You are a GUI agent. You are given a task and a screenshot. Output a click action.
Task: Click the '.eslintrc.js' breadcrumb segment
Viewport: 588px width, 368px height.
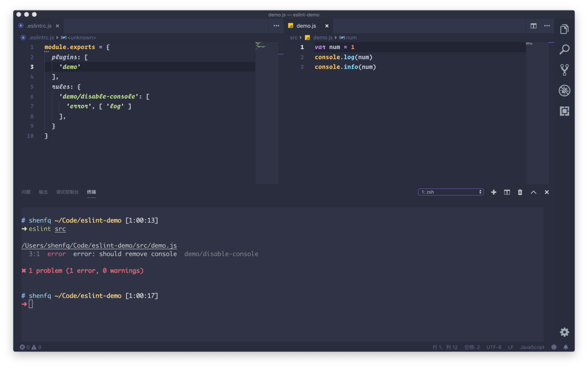pyautogui.click(x=41, y=38)
